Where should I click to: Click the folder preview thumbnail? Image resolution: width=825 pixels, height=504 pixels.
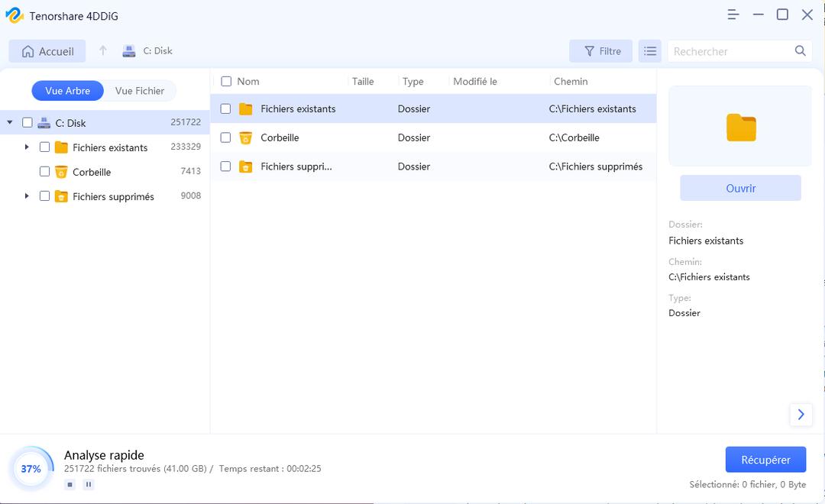740,126
